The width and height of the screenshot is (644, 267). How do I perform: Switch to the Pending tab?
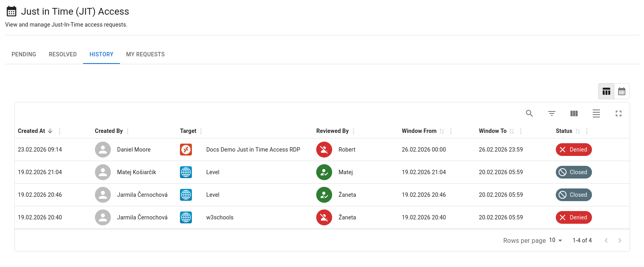pyautogui.click(x=24, y=54)
